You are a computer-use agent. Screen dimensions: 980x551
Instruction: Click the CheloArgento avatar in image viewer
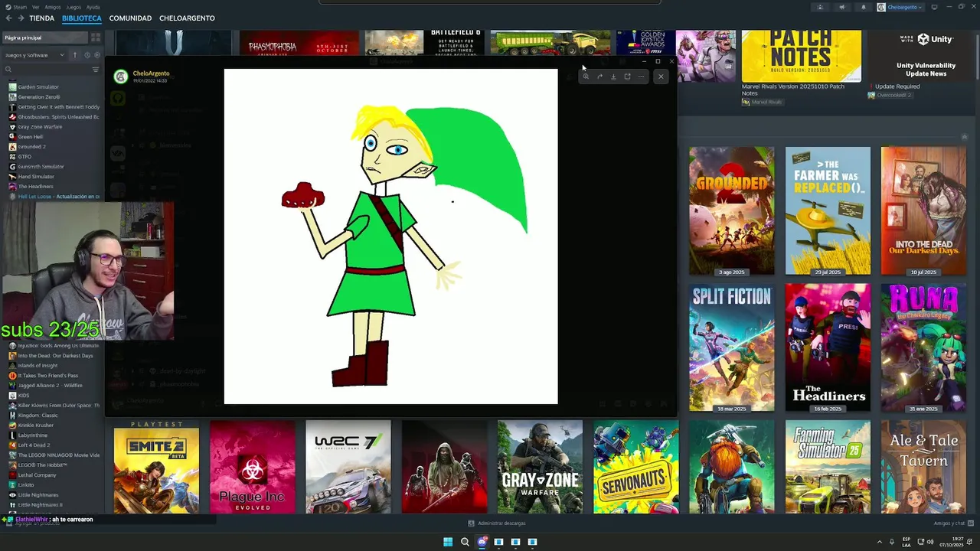pos(120,77)
